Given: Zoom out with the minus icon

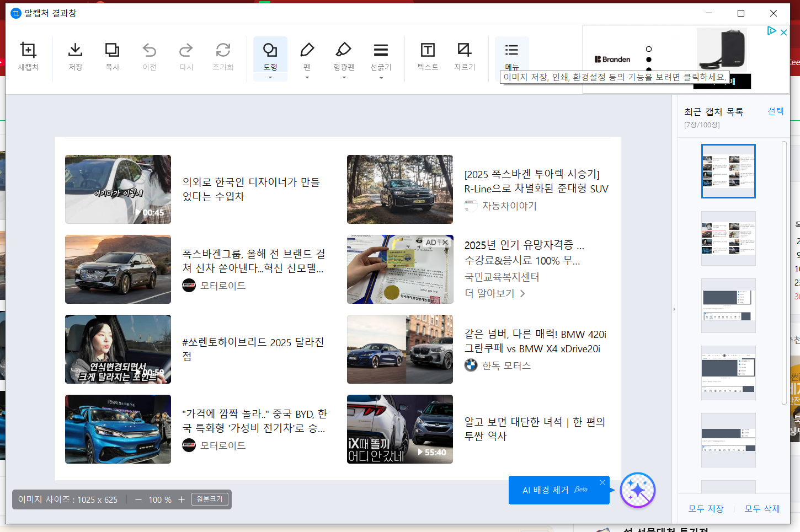Looking at the screenshot, I should click(138, 499).
